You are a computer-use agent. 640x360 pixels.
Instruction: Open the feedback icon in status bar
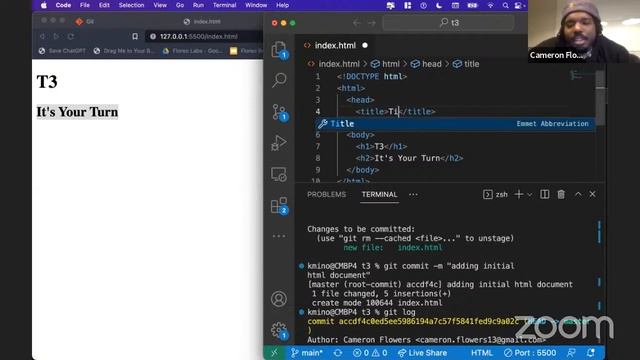click(x=571, y=353)
